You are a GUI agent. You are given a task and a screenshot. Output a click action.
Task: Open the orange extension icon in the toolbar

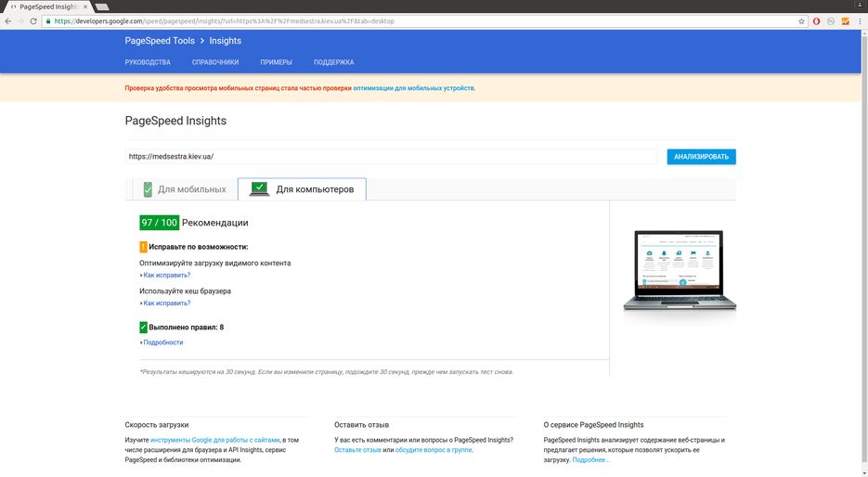(x=846, y=21)
